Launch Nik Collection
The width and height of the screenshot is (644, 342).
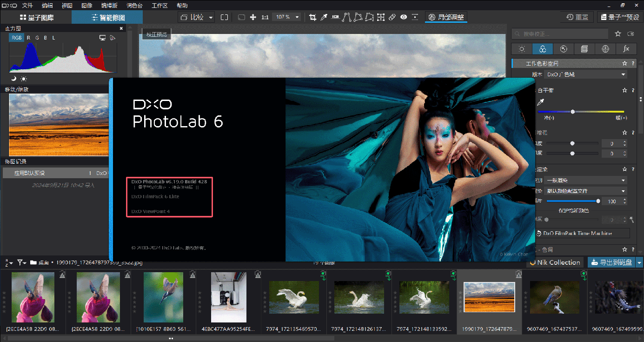pyautogui.click(x=555, y=262)
